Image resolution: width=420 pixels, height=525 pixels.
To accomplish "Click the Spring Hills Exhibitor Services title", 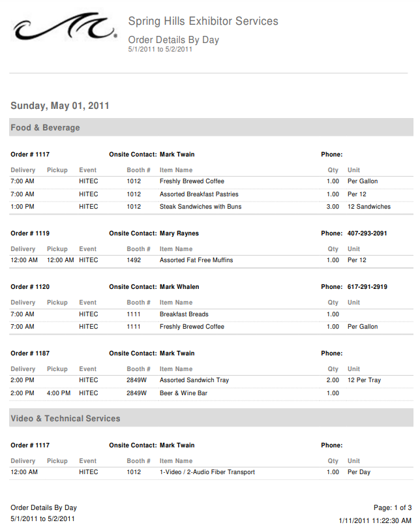I will coord(203,22).
